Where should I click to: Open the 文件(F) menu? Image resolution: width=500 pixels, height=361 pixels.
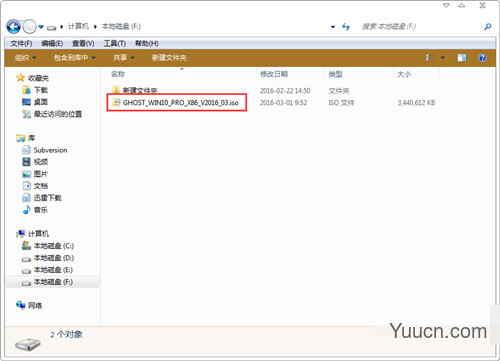coord(21,43)
